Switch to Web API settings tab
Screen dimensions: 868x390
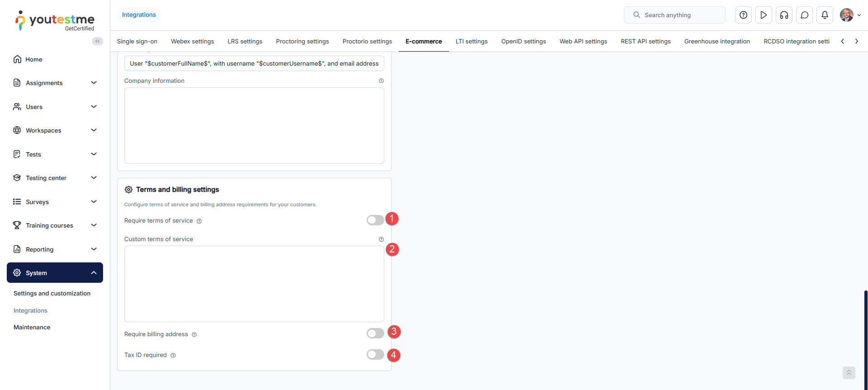coord(583,41)
